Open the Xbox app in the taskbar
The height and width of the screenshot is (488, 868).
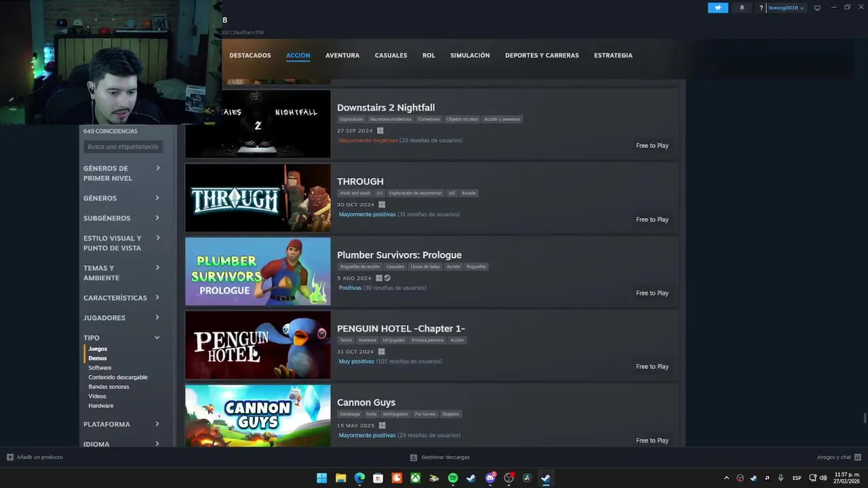pos(415,478)
